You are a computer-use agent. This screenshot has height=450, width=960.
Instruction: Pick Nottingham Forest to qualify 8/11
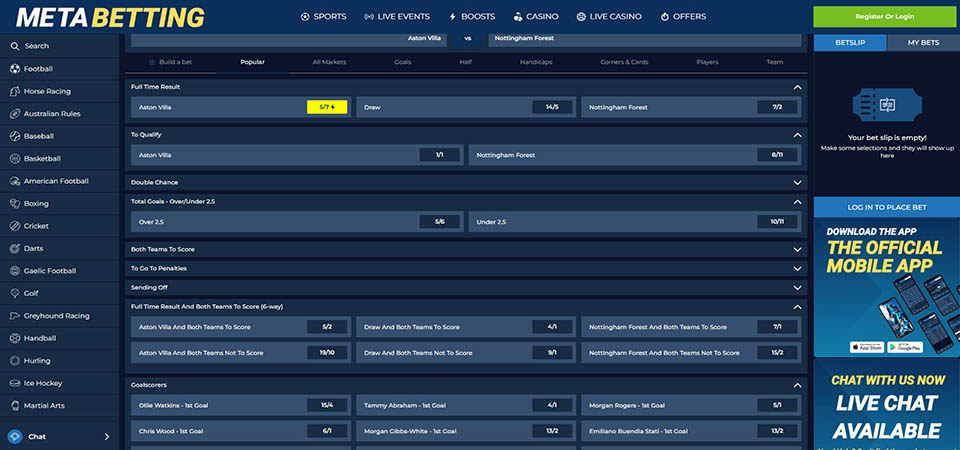coord(777,155)
